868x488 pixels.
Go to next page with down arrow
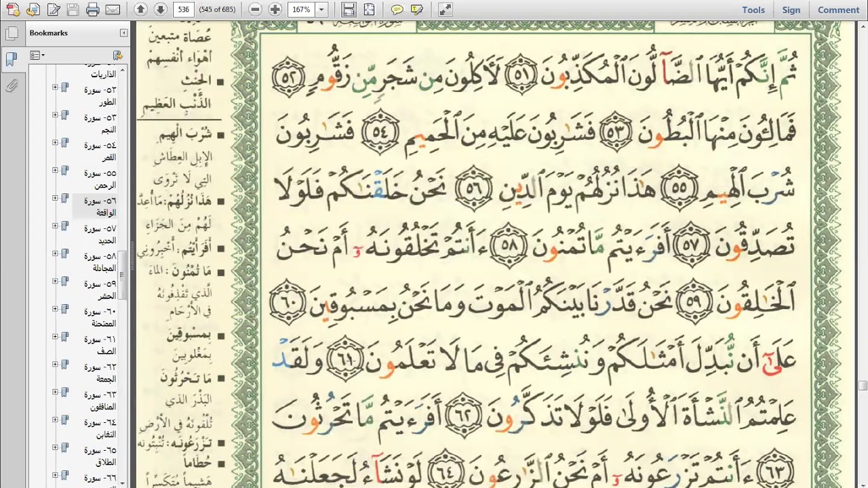click(160, 9)
